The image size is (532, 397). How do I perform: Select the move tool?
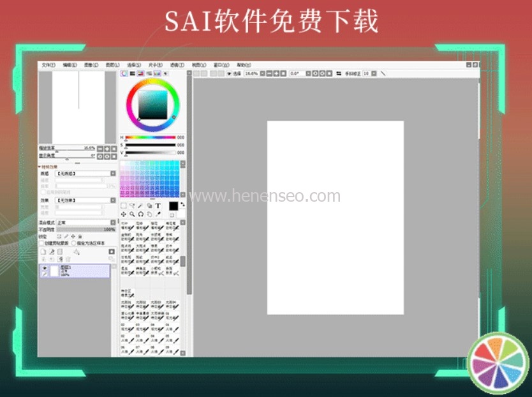pos(124,214)
